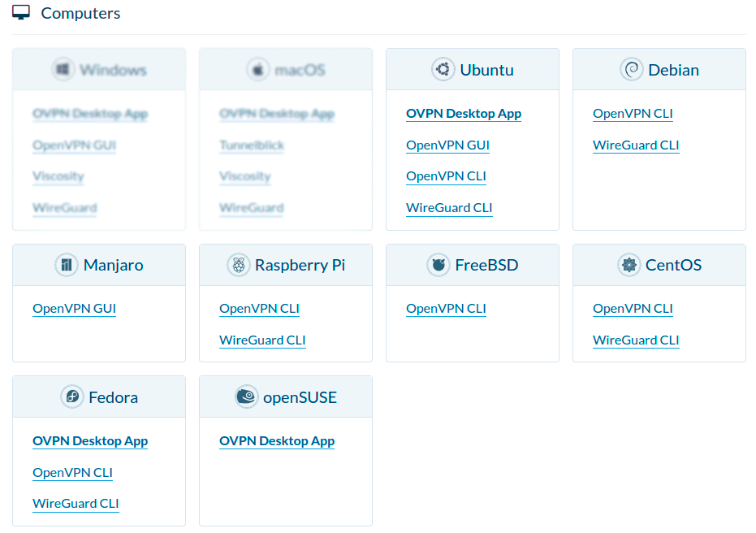The image size is (756, 533).
Task: Open OpenVPN CLI guide under Fedora
Action: pos(72,473)
